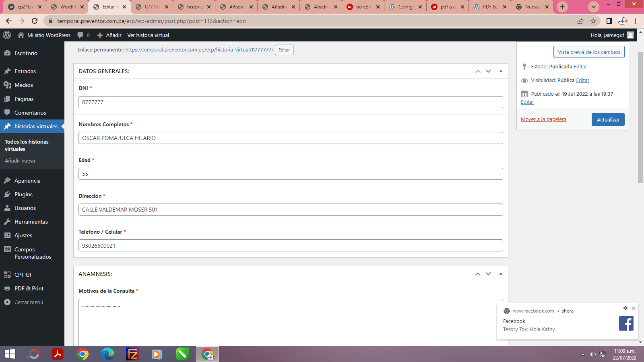Switch to the Configu tab
Image resolution: width=644 pixels, height=362 pixels.
tap(405, 7)
